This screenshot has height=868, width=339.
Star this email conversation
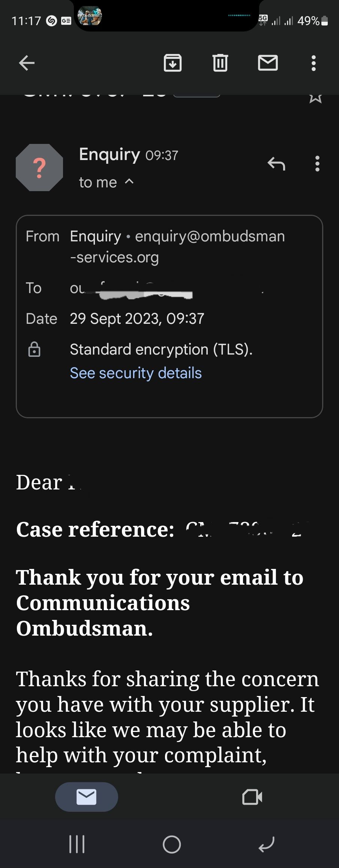point(315,98)
